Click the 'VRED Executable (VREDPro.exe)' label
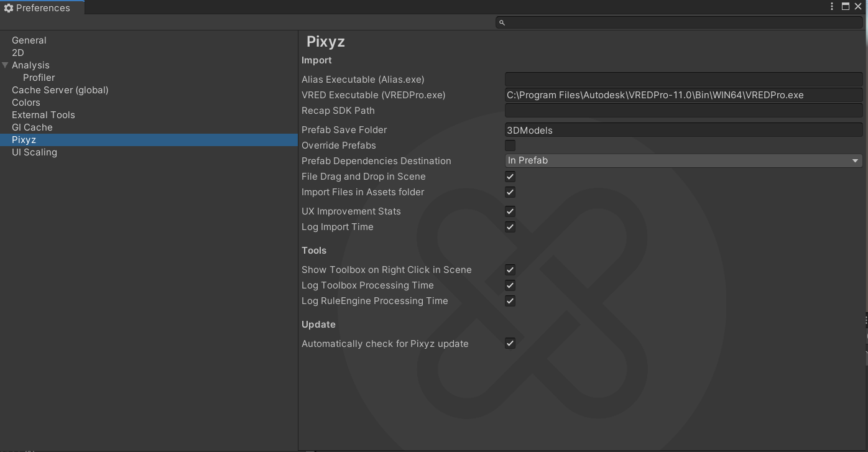The image size is (868, 452). pos(374,95)
